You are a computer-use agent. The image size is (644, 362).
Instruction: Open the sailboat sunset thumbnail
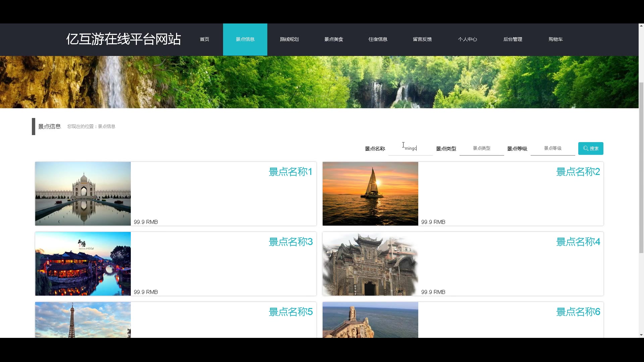click(370, 194)
